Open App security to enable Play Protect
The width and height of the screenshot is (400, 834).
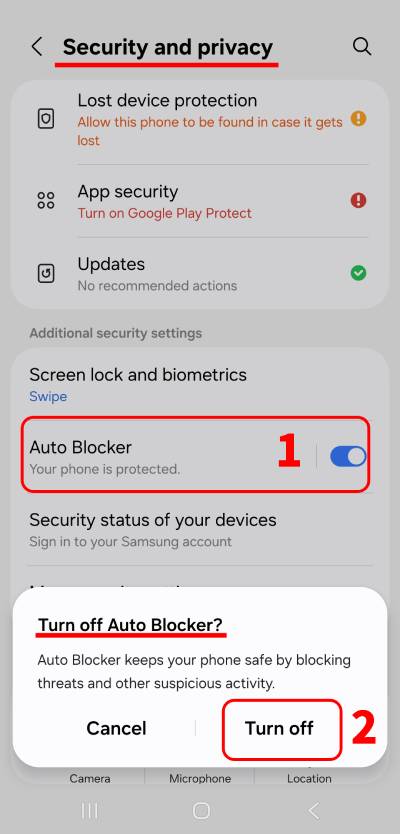pyautogui.click(x=200, y=201)
